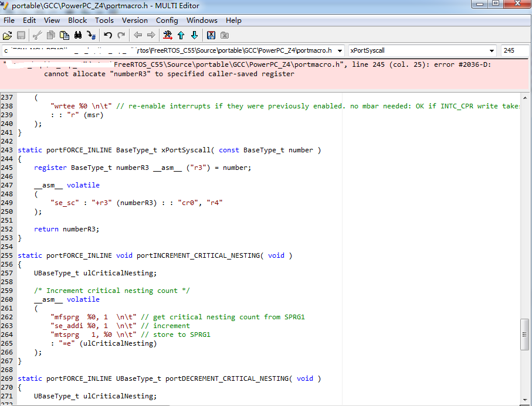Click the line number field showing 245
Screen dimensions: 532x406
(515, 50)
